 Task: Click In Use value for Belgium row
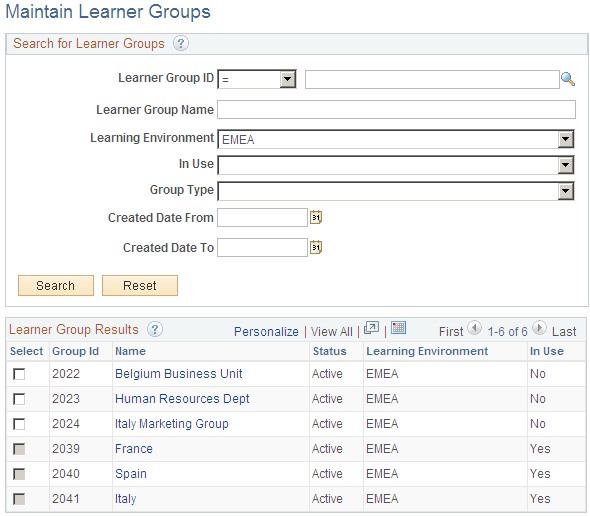point(538,374)
